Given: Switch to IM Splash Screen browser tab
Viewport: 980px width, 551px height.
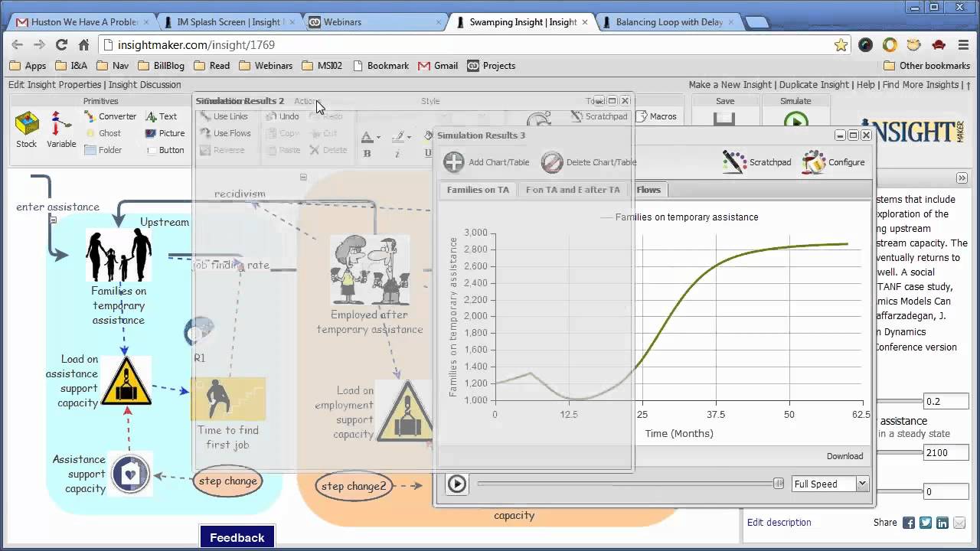Looking at the screenshot, I should tap(228, 22).
